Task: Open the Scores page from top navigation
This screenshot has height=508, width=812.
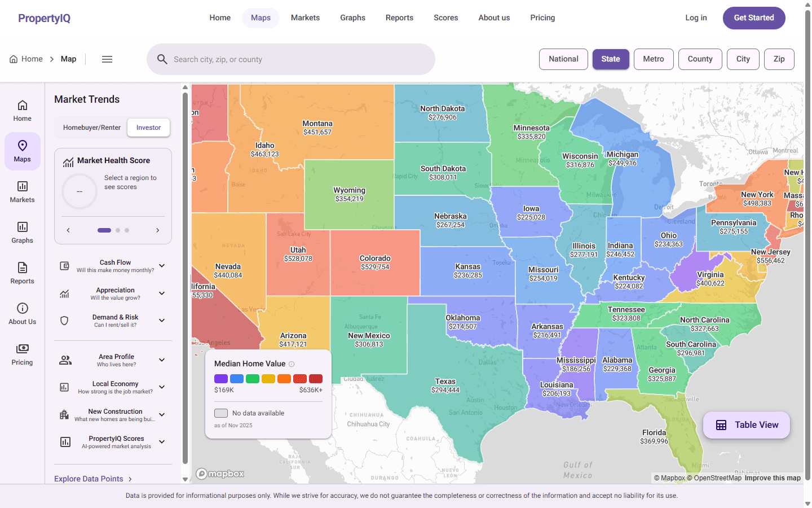Action: (445, 17)
